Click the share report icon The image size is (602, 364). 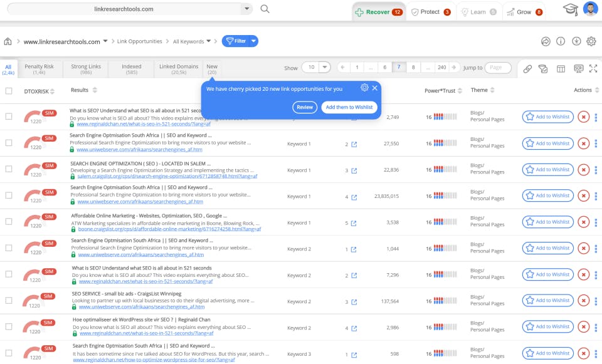click(544, 41)
